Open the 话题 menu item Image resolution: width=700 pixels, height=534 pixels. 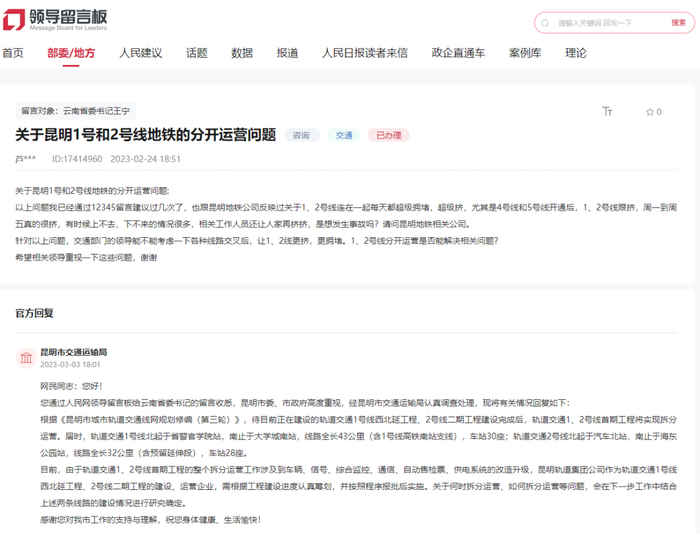(197, 53)
